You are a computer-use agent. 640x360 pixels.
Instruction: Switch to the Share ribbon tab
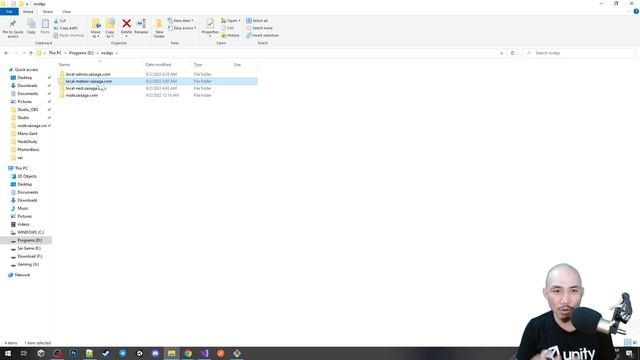(48, 11)
